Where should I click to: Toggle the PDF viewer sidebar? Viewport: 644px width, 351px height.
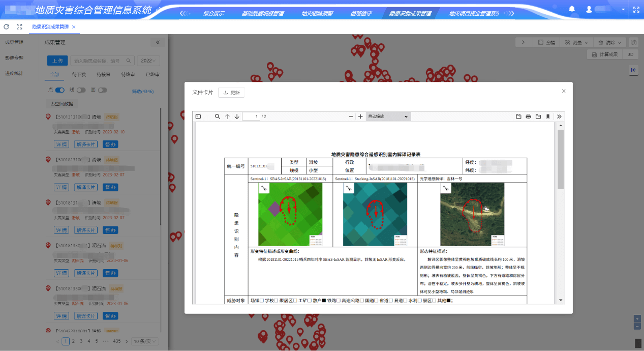click(198, 116)
